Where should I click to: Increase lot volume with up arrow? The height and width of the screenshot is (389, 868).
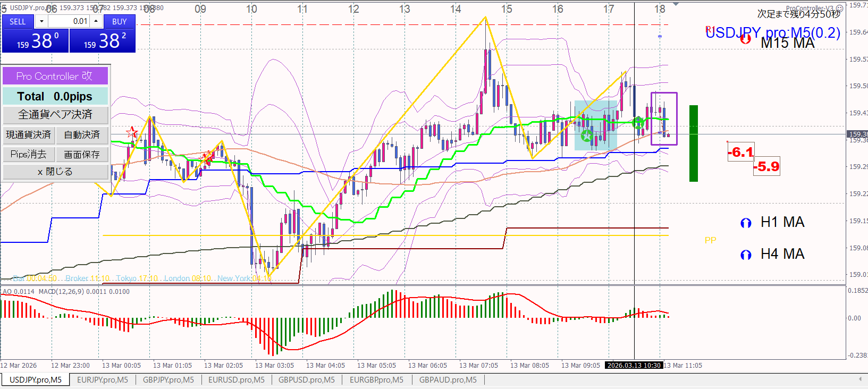coord(96,21)
